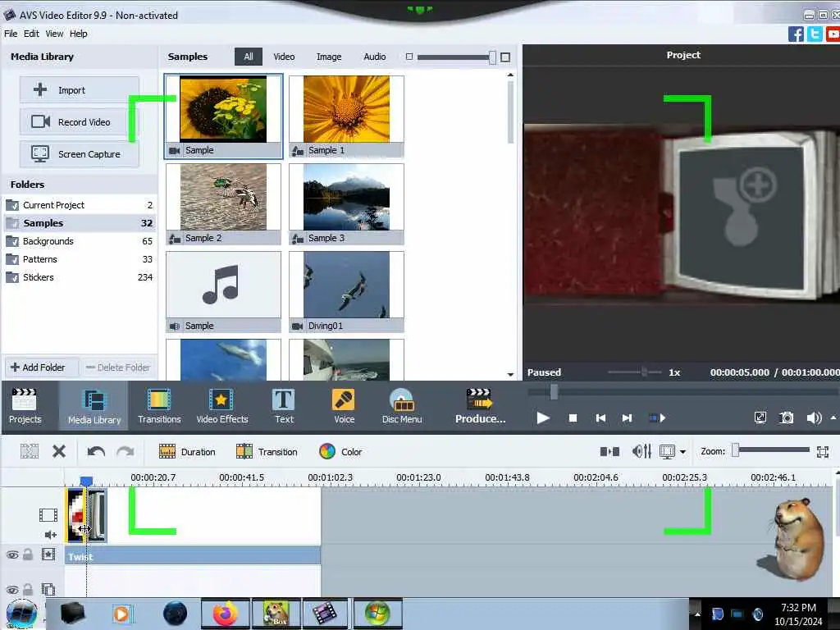Open the Text section
Image resolution: width=840 pixels, height=630 pixels.
tap(284, 405)
